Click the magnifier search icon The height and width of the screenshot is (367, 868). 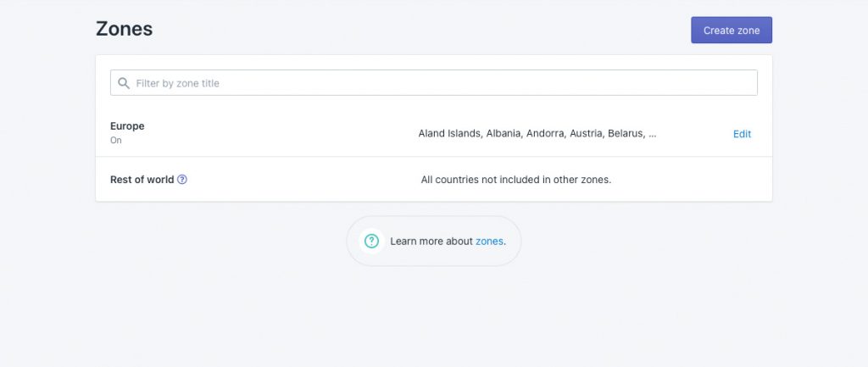124,83
